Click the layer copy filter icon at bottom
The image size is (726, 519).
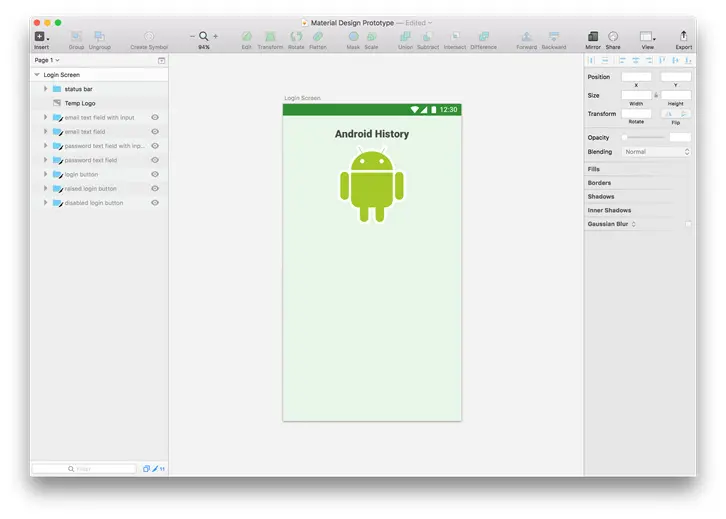click(146, 469)
